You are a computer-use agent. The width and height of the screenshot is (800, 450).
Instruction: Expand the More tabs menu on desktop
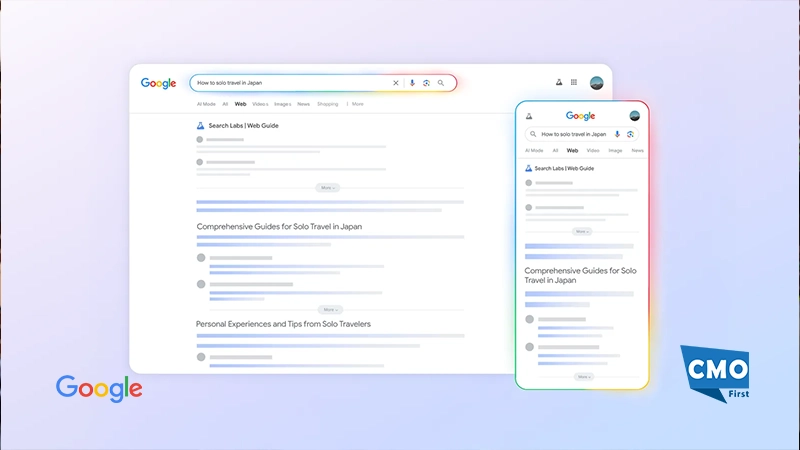pyautogui.click(x=356, y=104)
